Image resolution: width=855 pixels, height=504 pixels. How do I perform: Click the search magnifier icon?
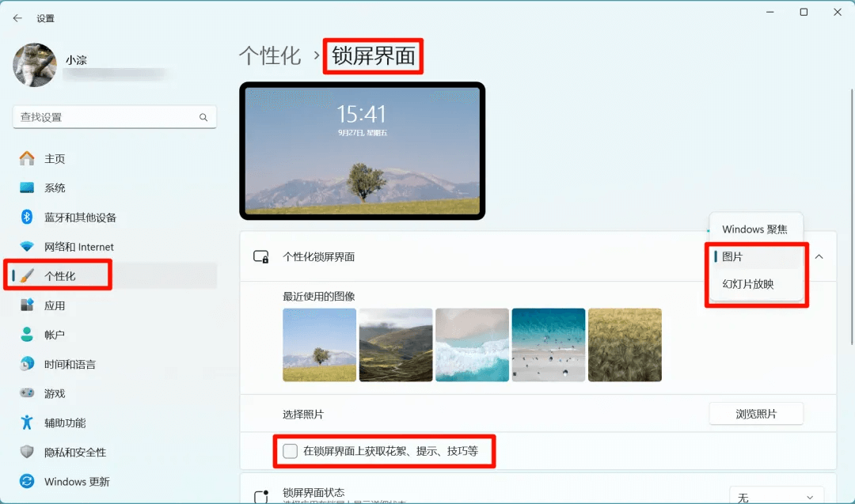(203, 117)
